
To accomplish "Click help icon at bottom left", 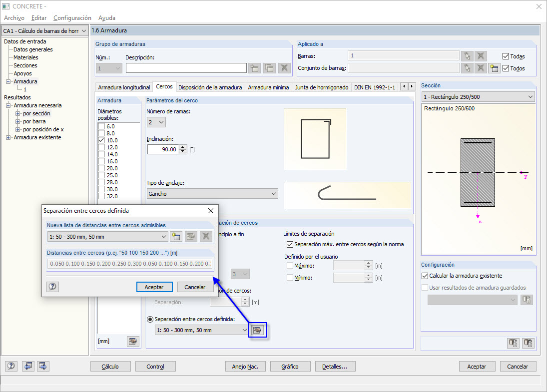I will click(x=11, y=366).
